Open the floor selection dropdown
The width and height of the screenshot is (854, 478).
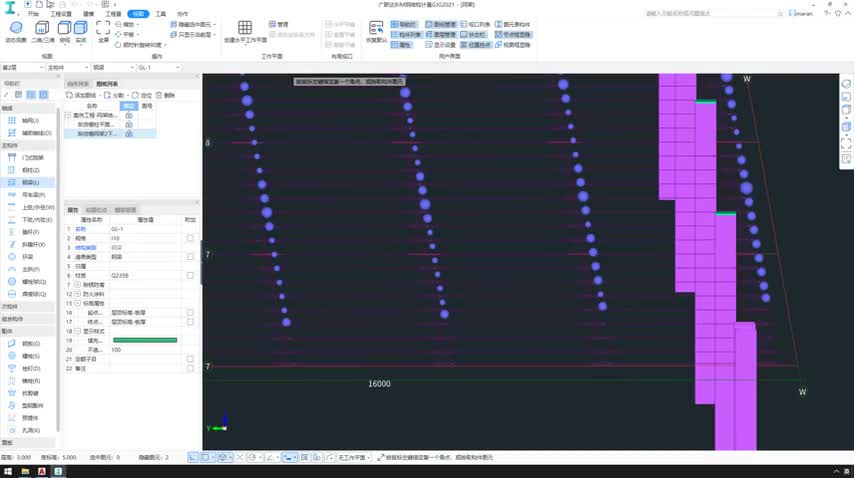tap(23, 68)
